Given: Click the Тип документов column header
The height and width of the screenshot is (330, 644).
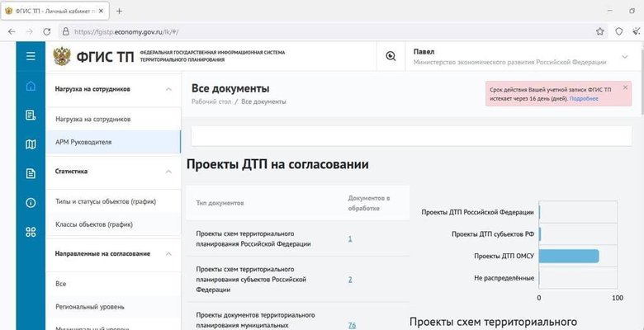Looking at the screenshot, I should pos(220,203).
